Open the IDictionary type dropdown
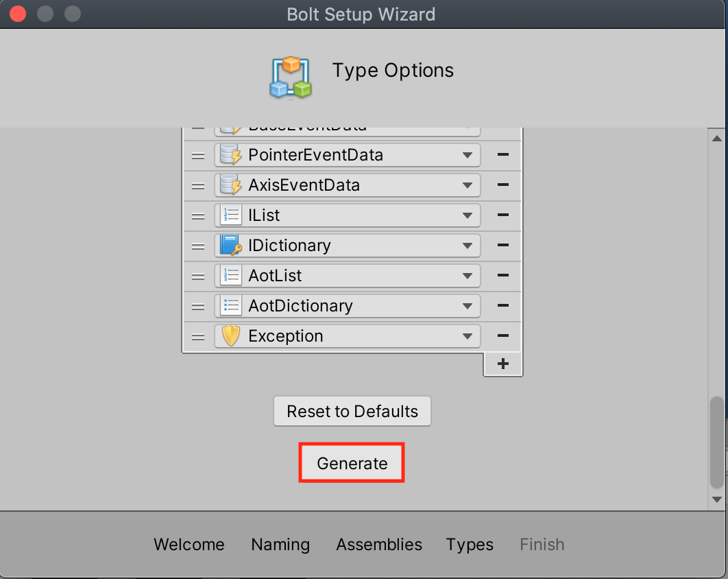 (467, 246)
